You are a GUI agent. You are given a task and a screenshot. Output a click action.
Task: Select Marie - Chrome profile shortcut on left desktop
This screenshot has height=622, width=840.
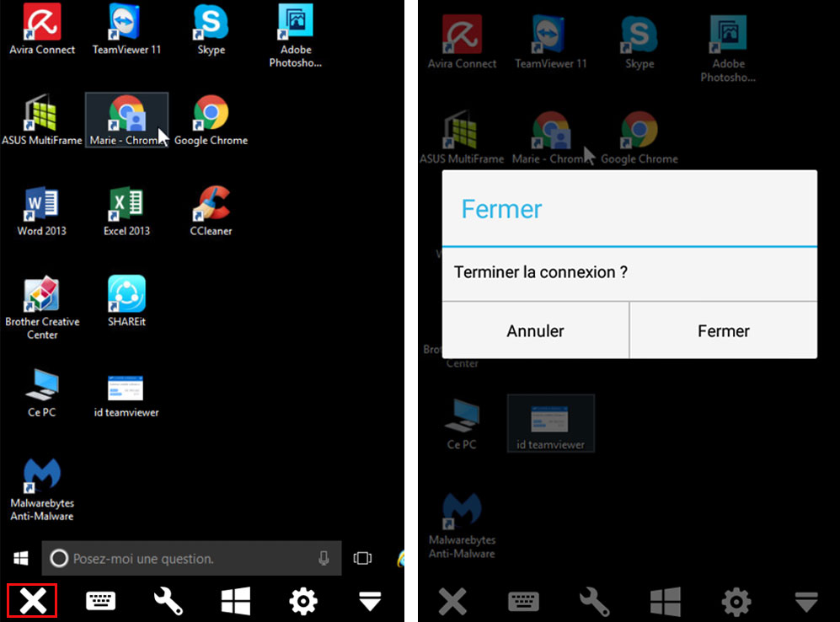(x=126, y=120)
